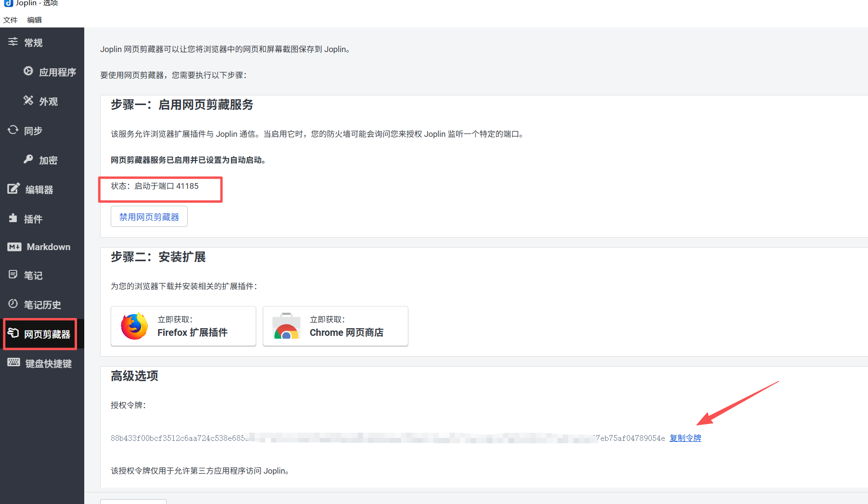Click the text 要使用网页剪藏器，您需要执行以下步骤

(174, 75)
